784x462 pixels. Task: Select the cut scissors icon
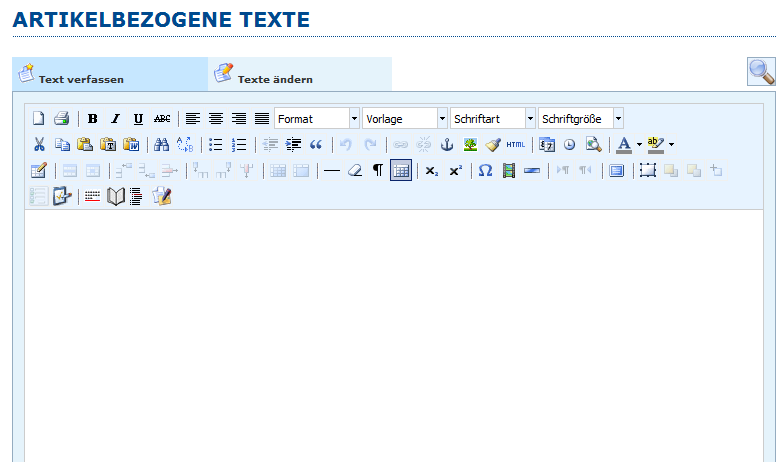pyautogui.click(x=39, y=145)
